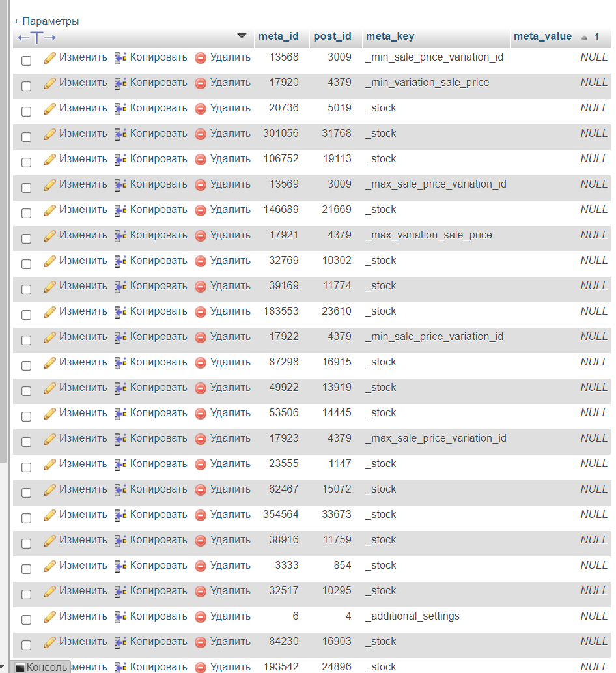Screen dimensions: 616x673
Task: Click the copy icon in row meta_id 17920
Action: tap(120, 83)
